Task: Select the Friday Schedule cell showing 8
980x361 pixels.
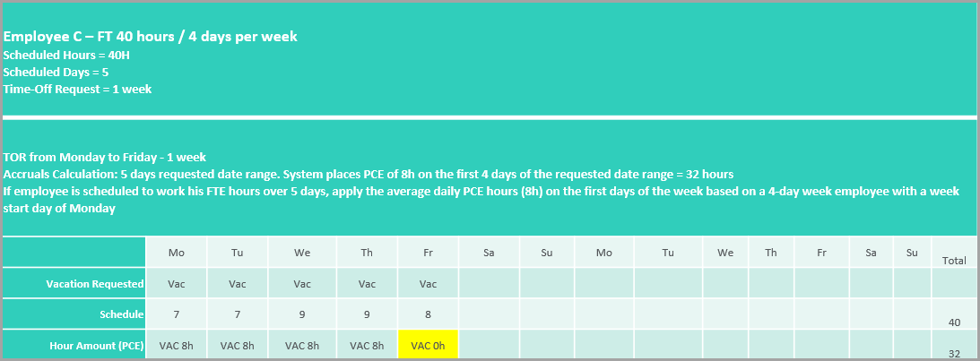Action: pos(428,314)
